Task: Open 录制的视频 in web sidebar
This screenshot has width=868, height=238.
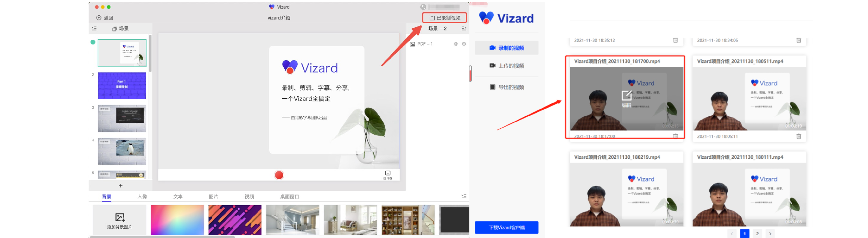Action: pos(506,48)
